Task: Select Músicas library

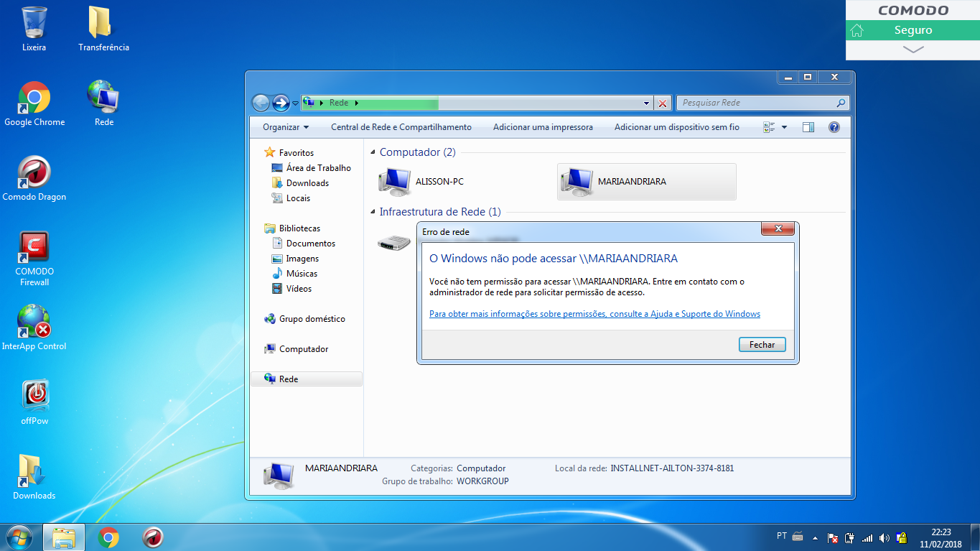Action: coord(294,273)
